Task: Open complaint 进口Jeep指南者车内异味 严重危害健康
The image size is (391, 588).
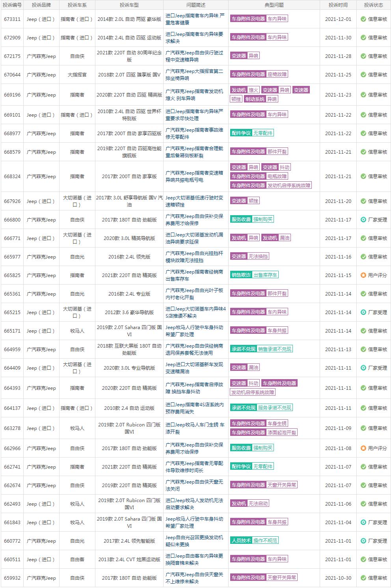Action: (195, 19)
